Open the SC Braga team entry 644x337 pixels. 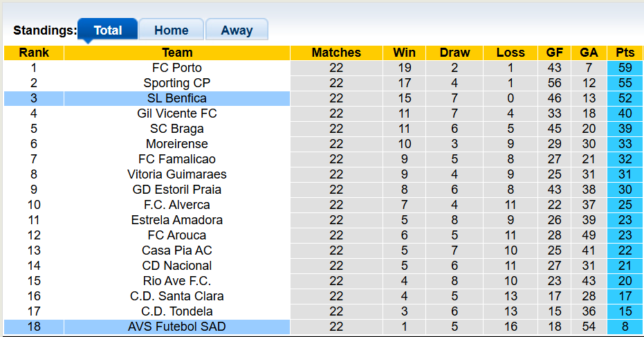177,129
